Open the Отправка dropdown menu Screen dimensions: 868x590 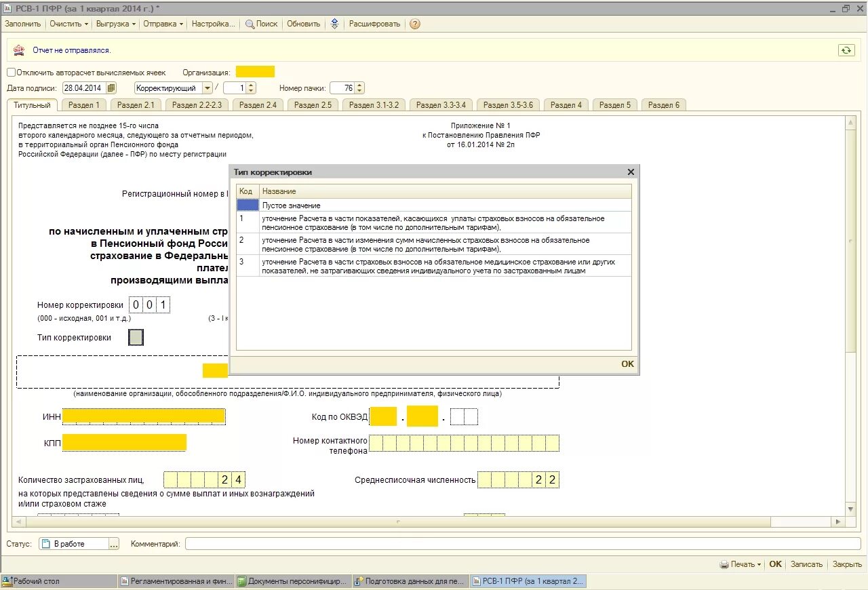pos(163,24)
